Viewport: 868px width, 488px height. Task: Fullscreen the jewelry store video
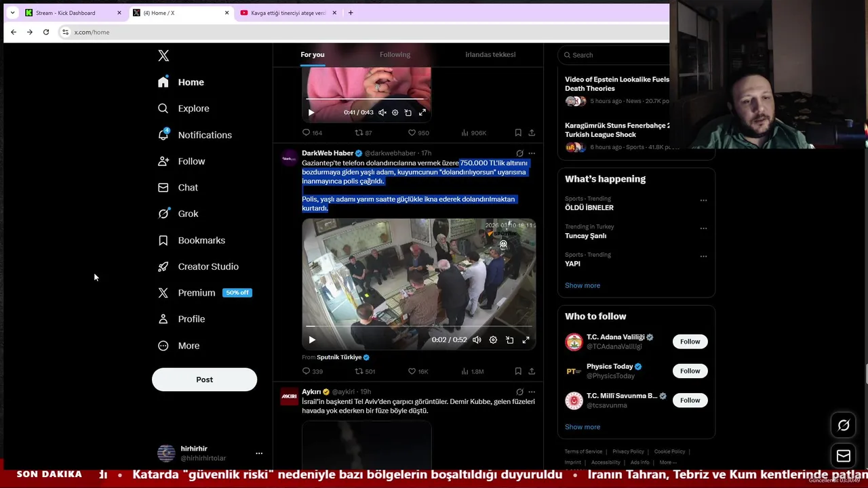(x=526, y=340)
